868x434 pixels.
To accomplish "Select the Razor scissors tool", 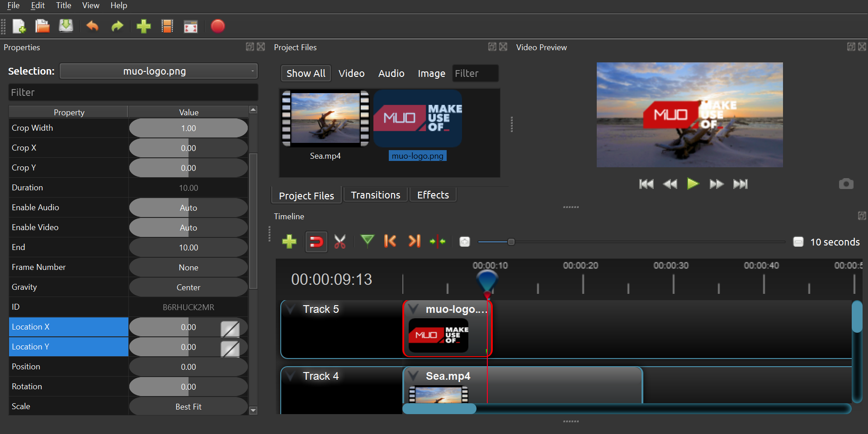I will pos(340,242).
